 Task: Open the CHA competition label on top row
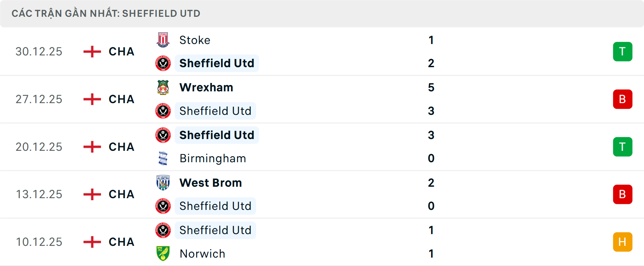tap(121, 51)
